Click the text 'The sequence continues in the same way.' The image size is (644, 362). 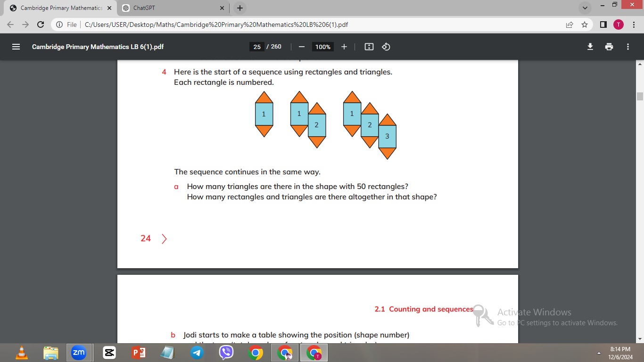point(248,172)
